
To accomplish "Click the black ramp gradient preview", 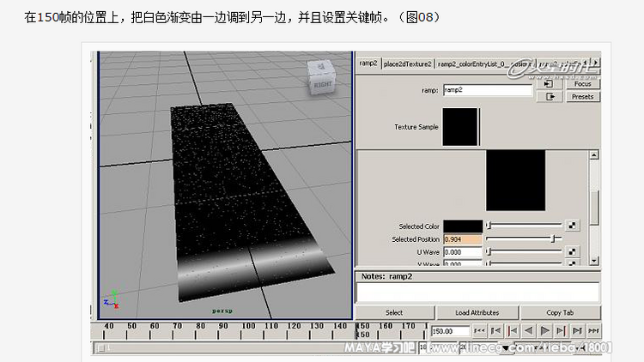I will pyautogui.click(x=516, y=180).
